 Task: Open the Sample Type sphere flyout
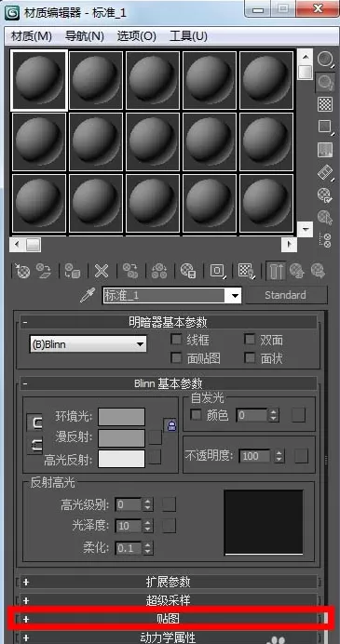325,60
